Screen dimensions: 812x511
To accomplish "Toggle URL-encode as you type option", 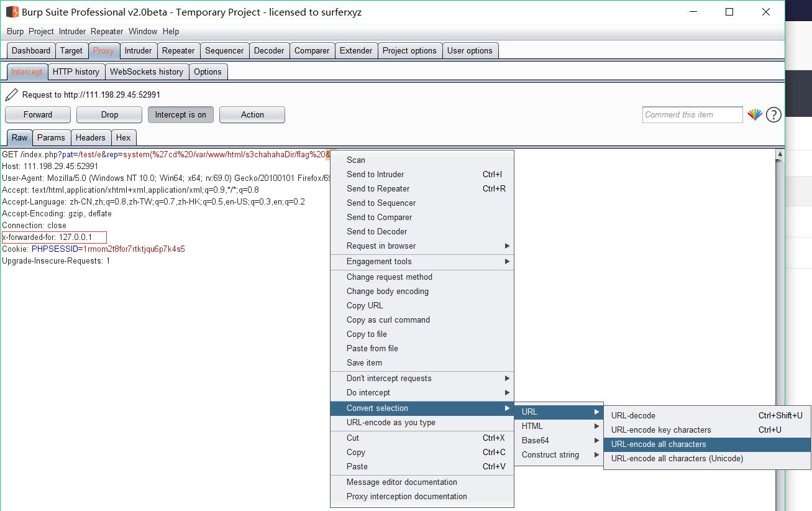I will point(391,423).
